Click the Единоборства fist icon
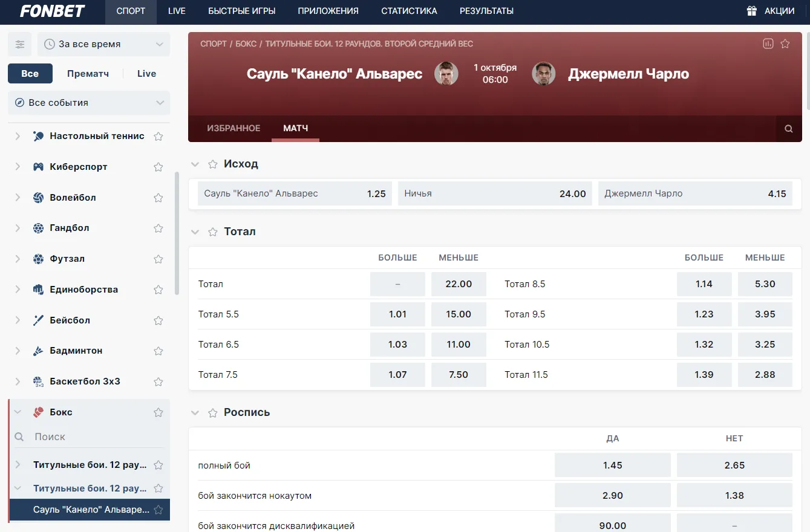 point(38,290)
